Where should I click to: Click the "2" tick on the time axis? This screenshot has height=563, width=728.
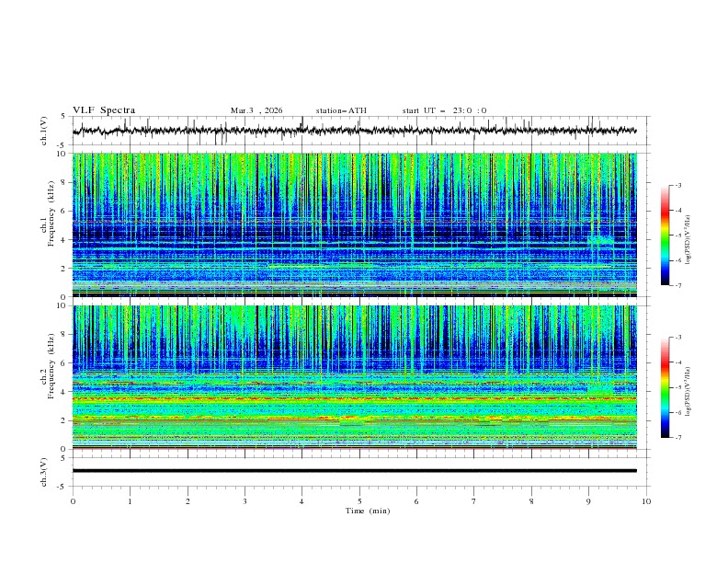tap(188, 501)
